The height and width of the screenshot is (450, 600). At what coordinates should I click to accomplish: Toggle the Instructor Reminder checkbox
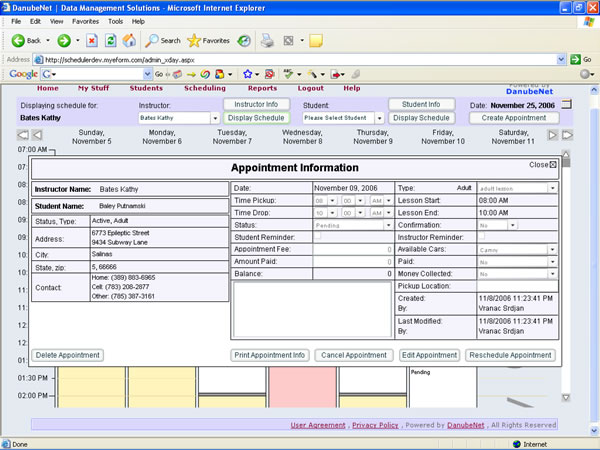(x=482, y=236)
